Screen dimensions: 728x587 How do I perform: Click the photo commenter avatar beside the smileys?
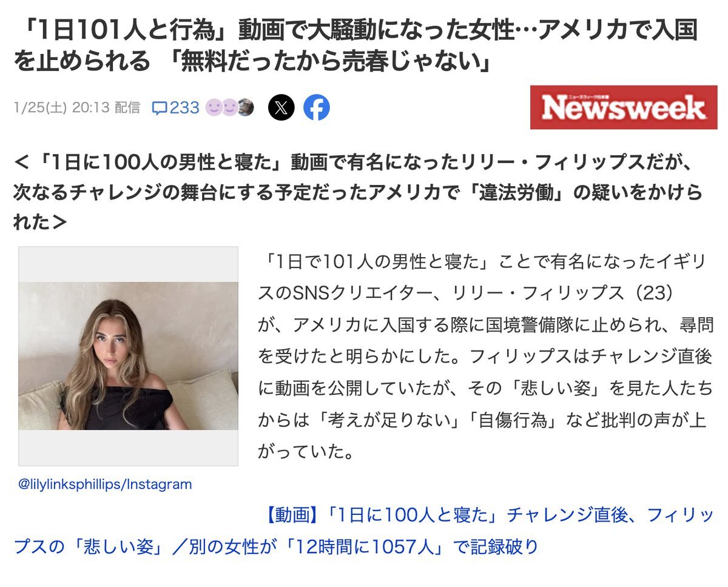click(245, 107)
